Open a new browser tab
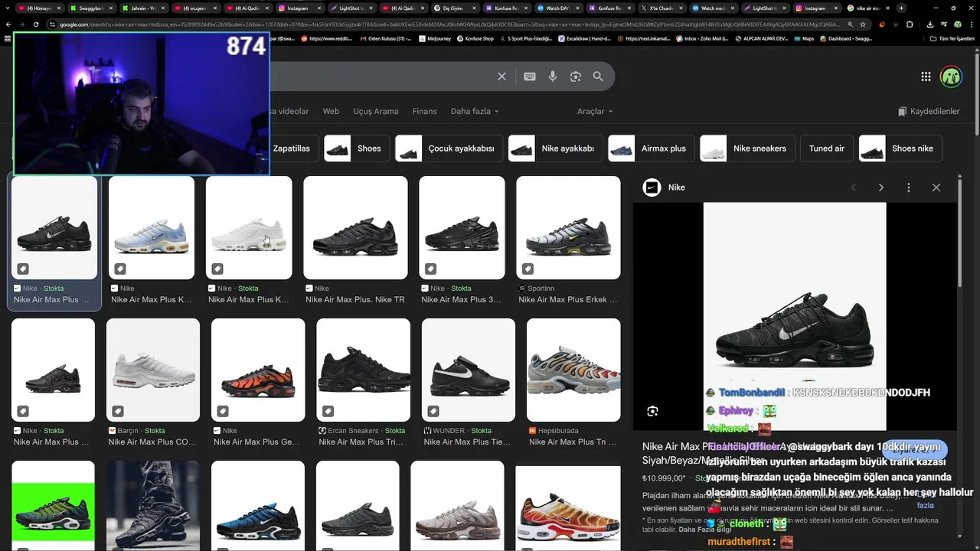 tap(901, 8)
